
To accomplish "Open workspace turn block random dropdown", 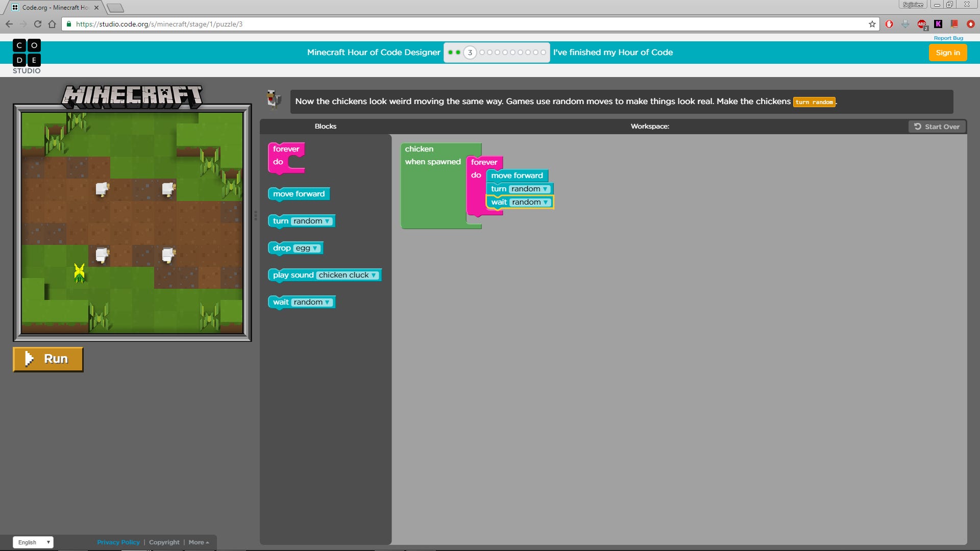I will pyautogui.click(x=530, y=189).
